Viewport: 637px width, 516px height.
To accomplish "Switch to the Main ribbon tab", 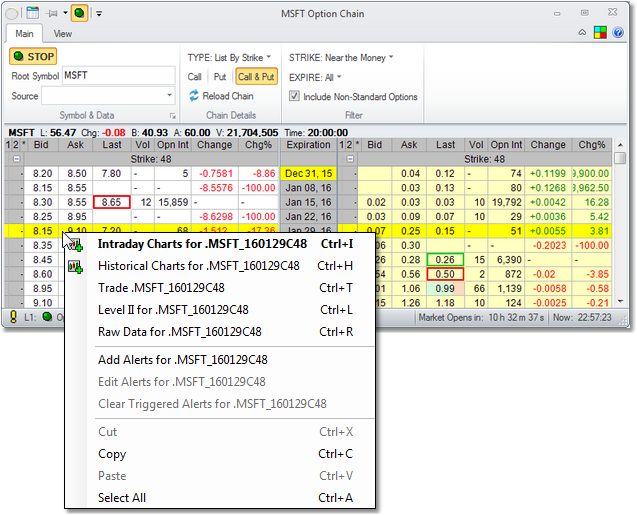I will [x=24, y=34].
